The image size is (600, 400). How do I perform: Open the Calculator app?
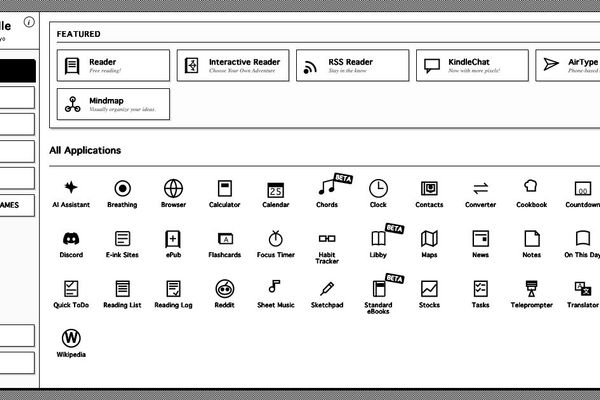(x=225, y=194)
